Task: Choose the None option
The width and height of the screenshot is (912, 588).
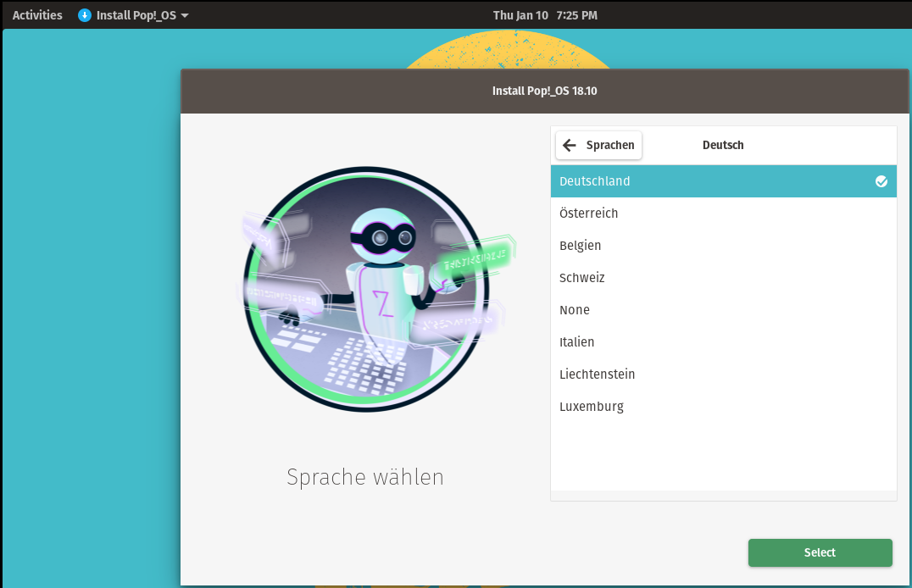Action: [x=575, y=310]
